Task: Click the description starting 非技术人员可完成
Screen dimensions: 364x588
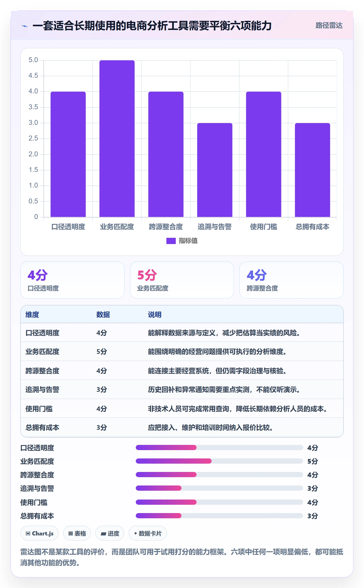Action: (238, 409)
